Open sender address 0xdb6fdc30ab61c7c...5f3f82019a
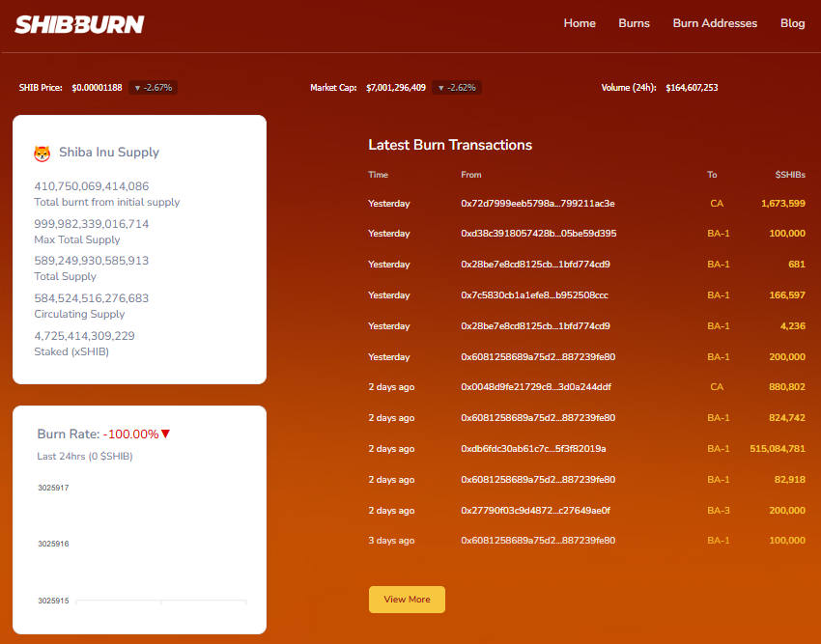This screenshot has width=821, height=644. (x=533, y=449)
